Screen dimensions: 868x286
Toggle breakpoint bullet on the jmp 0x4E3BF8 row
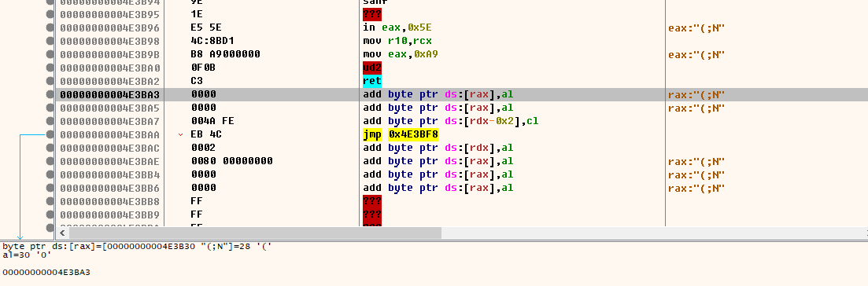[50, 134]
